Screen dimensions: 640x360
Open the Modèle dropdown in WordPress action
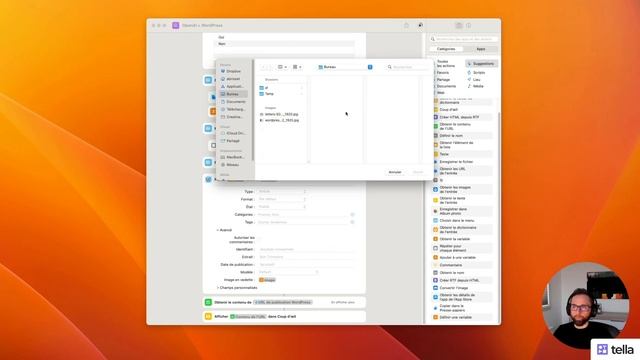pos(288,272)
